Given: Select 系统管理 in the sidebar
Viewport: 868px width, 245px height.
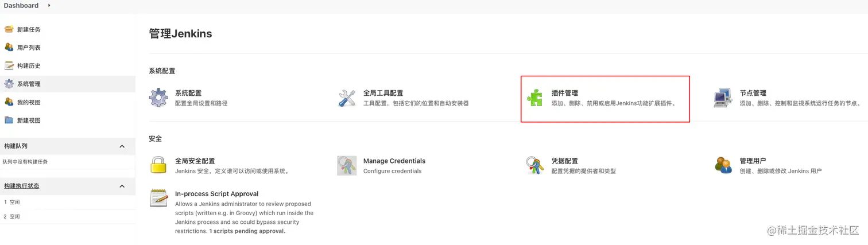Looking at the screenshot, I should point(29,84).
